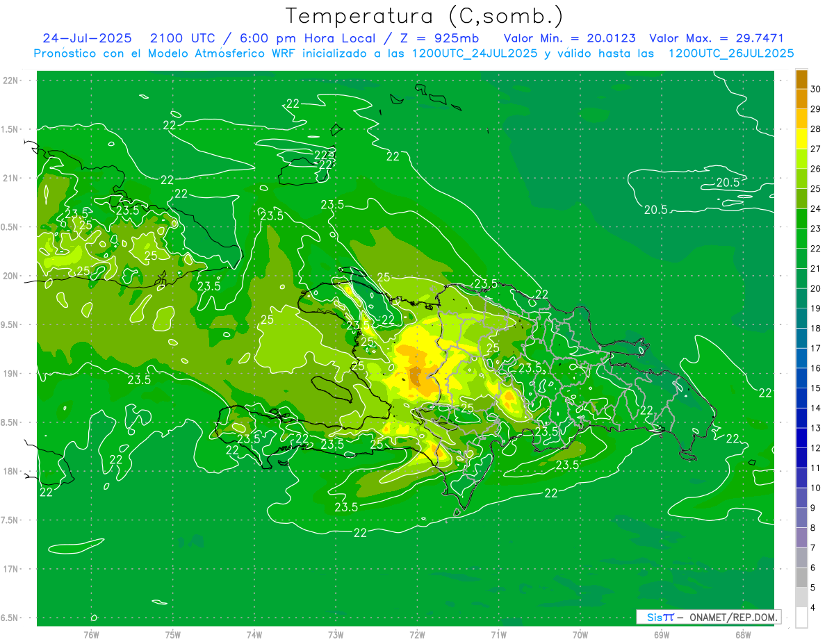Click the "69W" longitude axis label
Screen dimensions: 834x644
[662, 635]
